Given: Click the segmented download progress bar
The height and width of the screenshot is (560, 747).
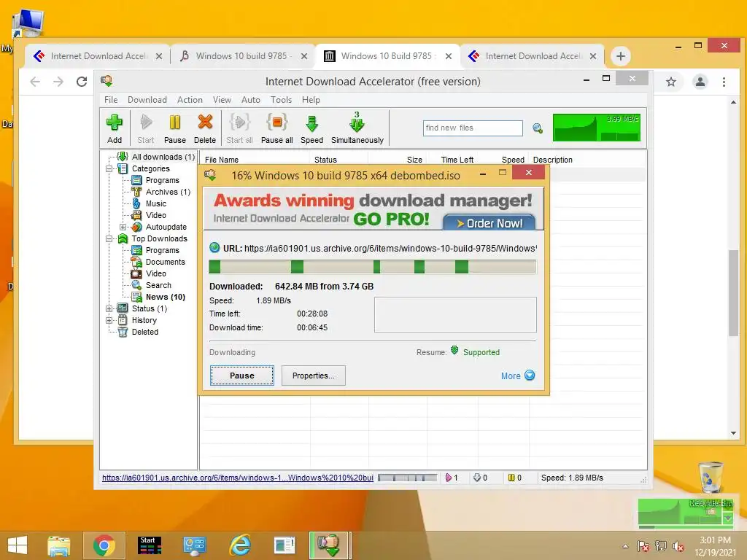Looking at the screenshot, I should (373, 267).
